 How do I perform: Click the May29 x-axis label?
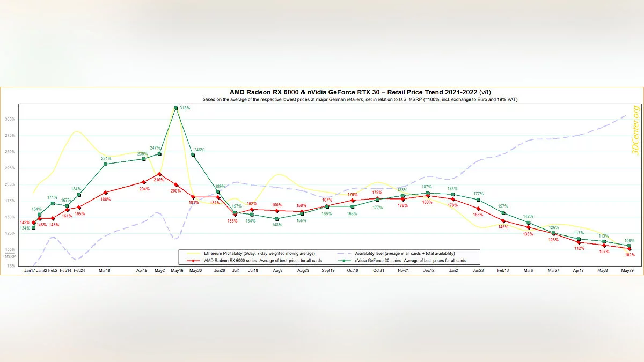click(x=628, y=271)
